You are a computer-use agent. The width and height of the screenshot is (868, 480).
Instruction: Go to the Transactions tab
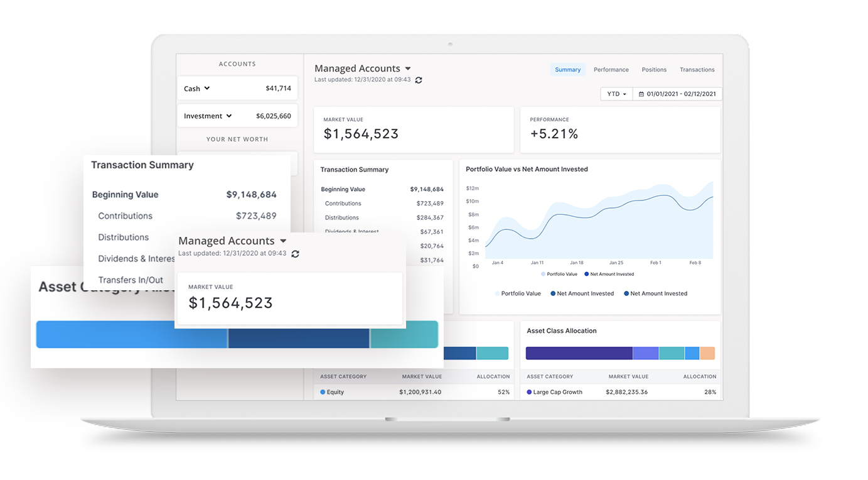(x=697, y=70)
